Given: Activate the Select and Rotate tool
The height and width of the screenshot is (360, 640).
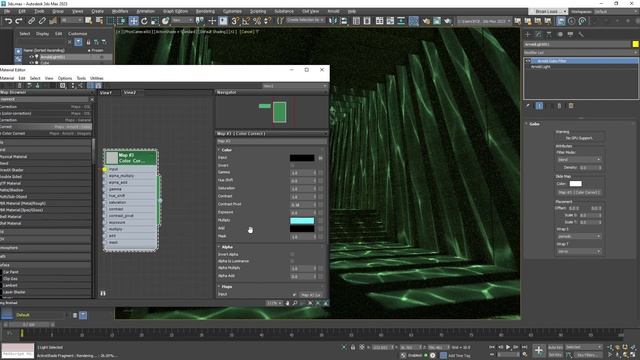Looking at the screenshot, I should click(144, 21).
